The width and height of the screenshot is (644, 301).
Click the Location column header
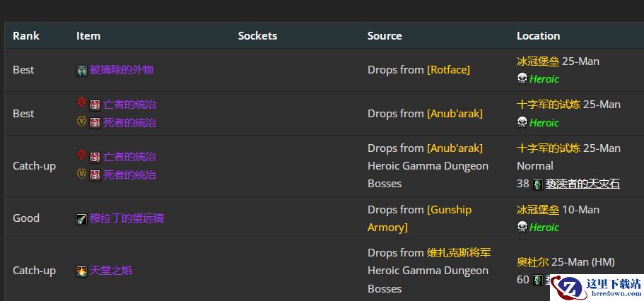(x=538, y=36)
